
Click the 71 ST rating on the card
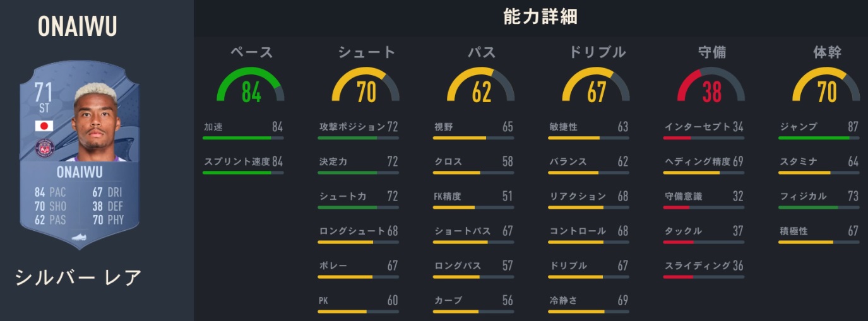44,98
